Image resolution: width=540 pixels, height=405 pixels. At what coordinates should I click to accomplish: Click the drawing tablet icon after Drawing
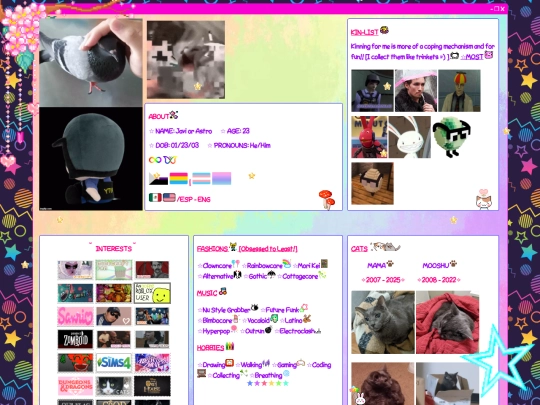click(x=229, y=363)
